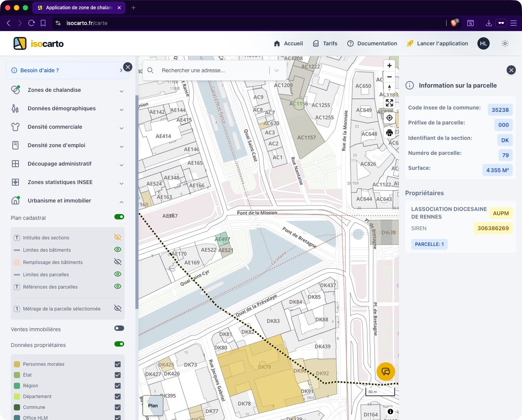This screenshot has width=522, height=420.
Task: Print the map with printer icon
Action: [x=389, y=133]
